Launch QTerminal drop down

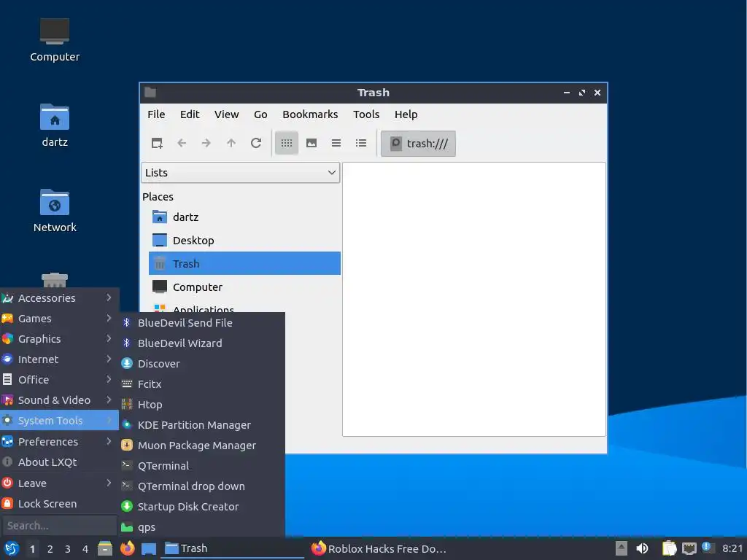[202, 486]
